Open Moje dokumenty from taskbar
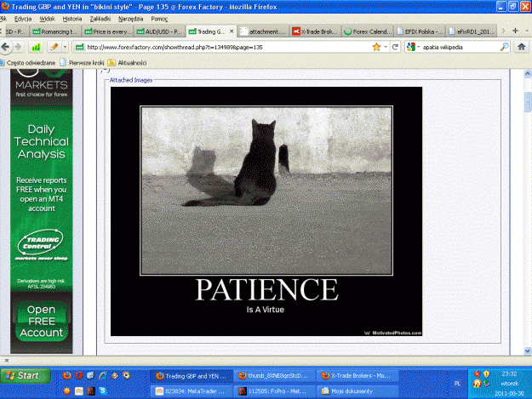This screenshot has width=532, height=399. point(358,391)
